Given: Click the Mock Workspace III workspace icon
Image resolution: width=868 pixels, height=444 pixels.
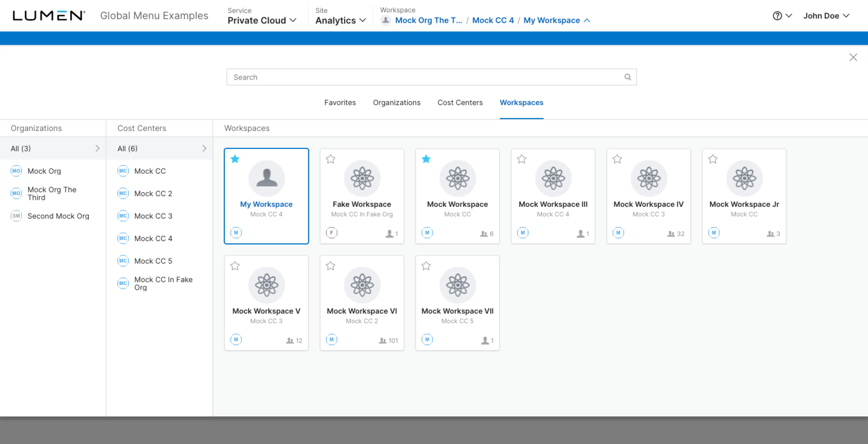Looking at the screenshot, I should (x=553, y=178).
